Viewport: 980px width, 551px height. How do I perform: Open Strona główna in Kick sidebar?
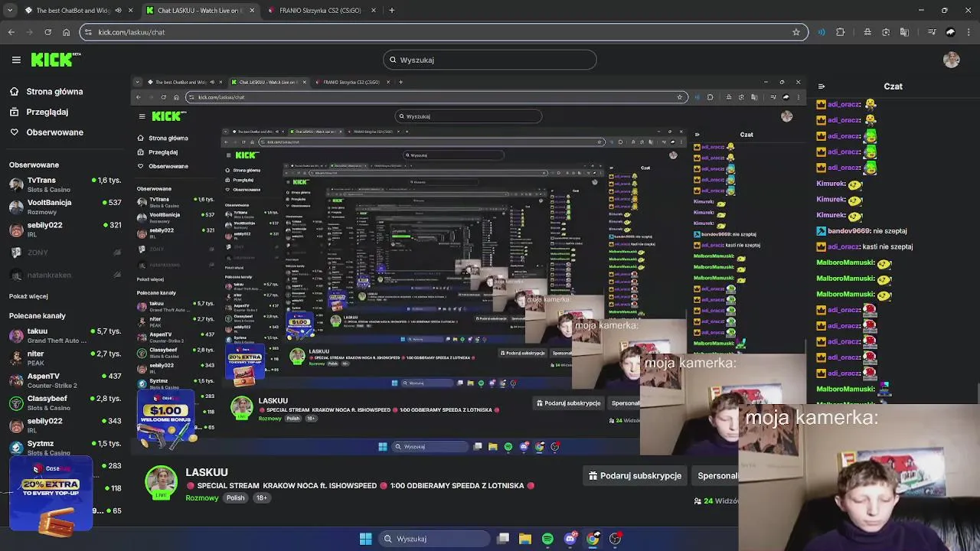46,92
